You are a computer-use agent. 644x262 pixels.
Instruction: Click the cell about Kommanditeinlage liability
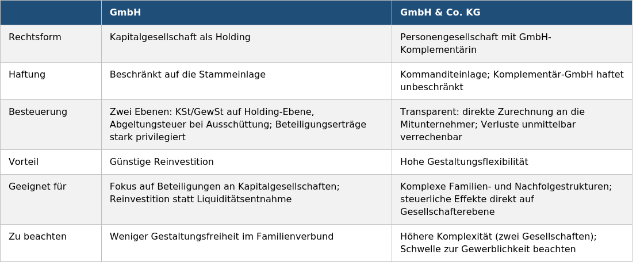pos(512,81)
